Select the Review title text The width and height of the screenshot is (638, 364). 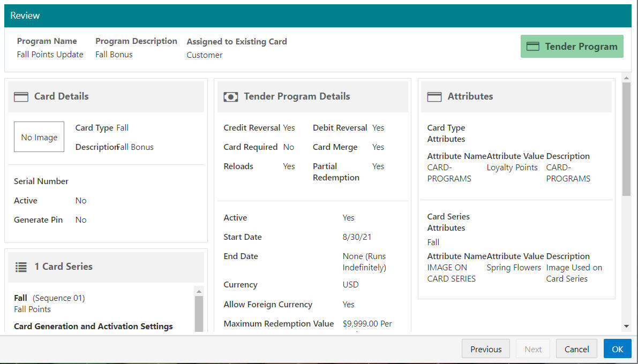(25, 16)
